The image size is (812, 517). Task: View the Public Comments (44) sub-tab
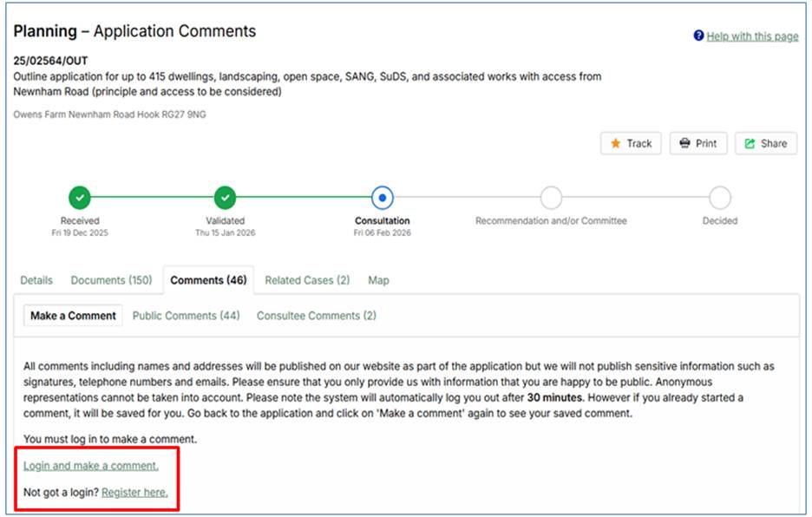[186, 316]
